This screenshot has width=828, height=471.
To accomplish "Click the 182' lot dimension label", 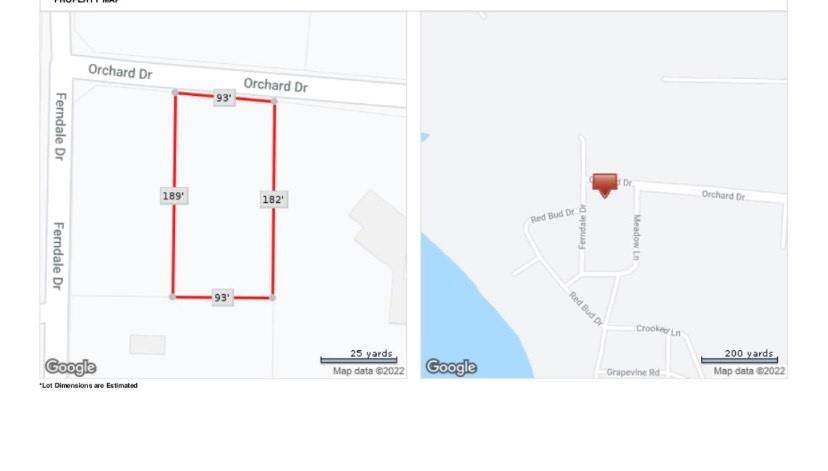I will tap(274, 200).
